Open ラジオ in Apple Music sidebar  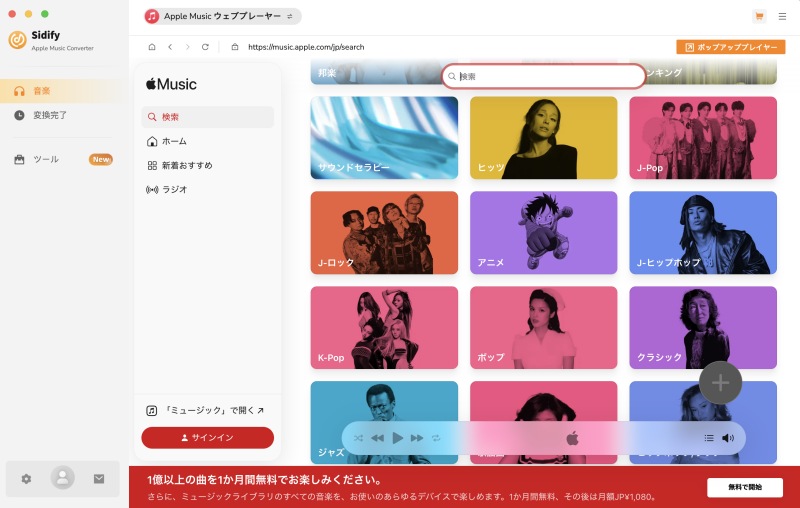click(208, 189)
